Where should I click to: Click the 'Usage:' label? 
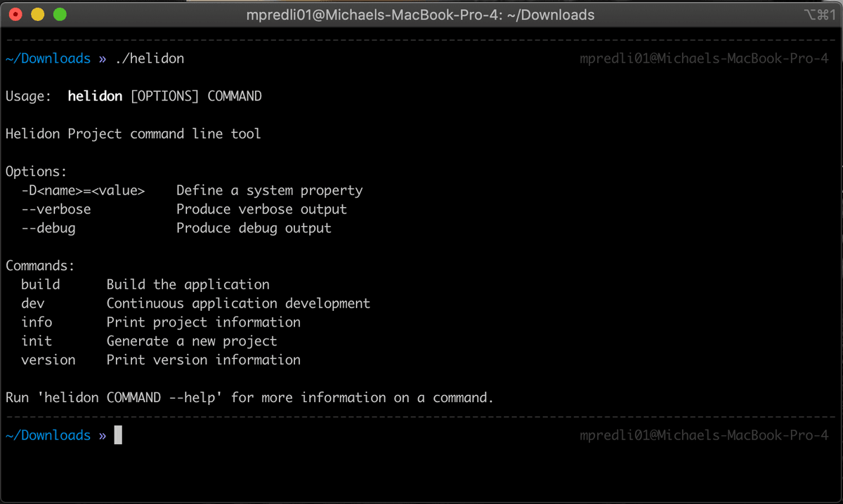pyautogui.click(x=28, y=96)
